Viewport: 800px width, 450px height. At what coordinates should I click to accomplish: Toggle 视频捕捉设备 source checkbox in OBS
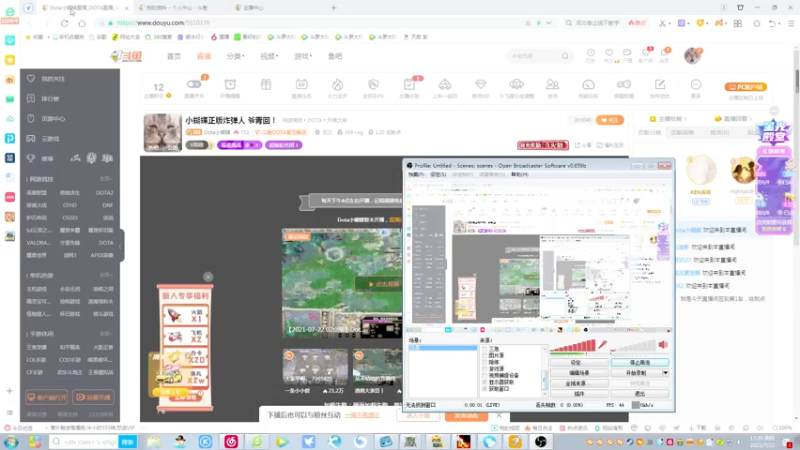(485, 376)
